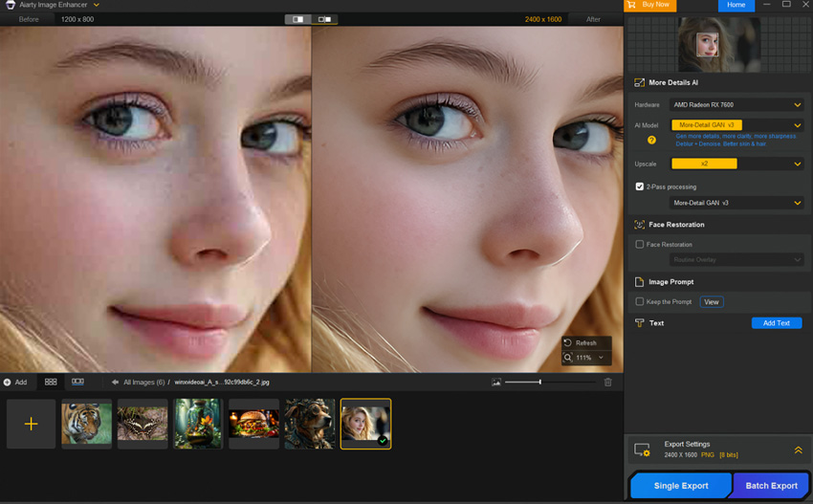Disable 2-Pass processing checkbox
This screenshot has width=813, height=504.
point(640,186)
